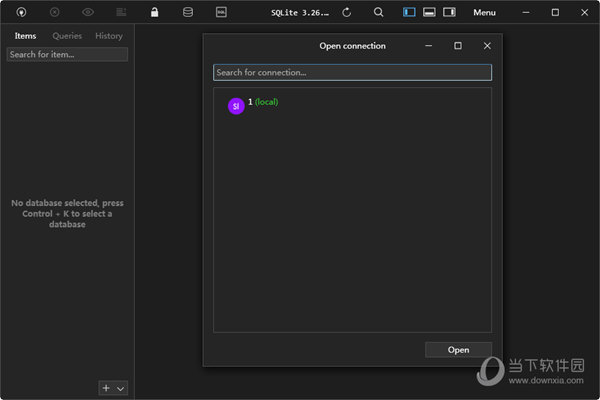This screenshot has height=400, width=600.
Task: Switch to the Items tab
Action: point(25,36)
